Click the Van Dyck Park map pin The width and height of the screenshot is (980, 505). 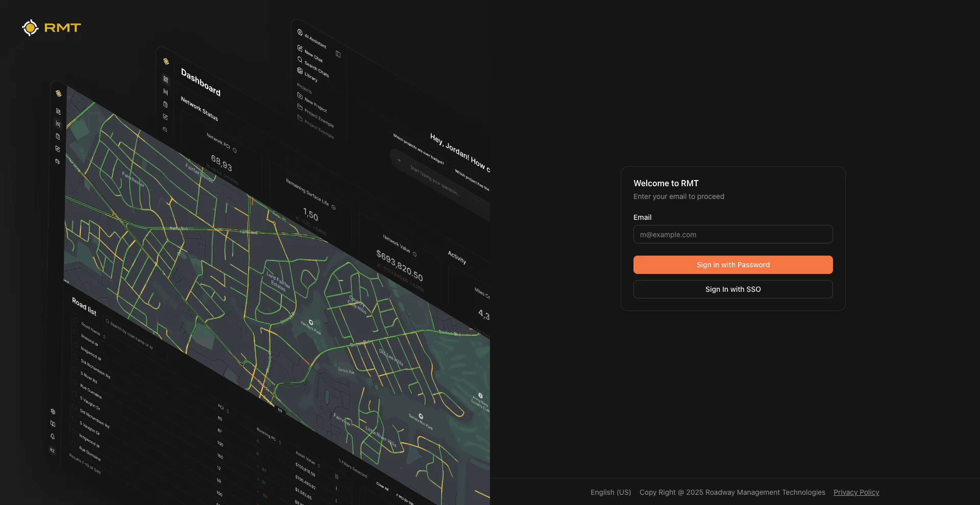point(311,322)
